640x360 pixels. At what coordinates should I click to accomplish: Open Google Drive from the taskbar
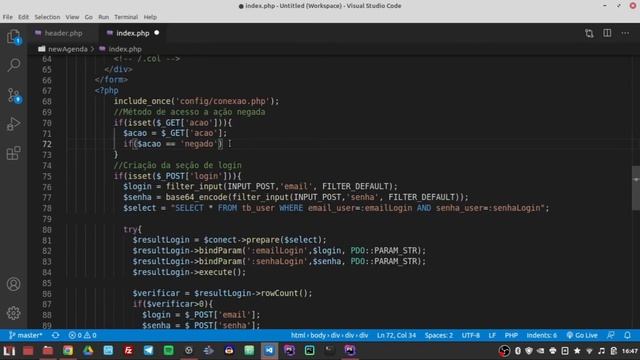(x=88, y=351)
